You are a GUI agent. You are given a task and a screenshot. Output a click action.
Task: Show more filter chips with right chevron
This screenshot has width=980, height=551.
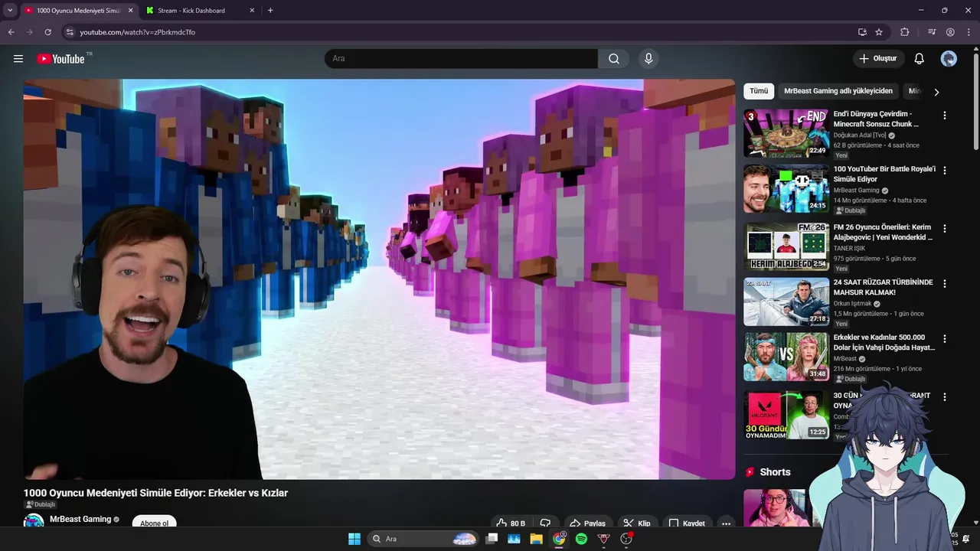point(936,92)
